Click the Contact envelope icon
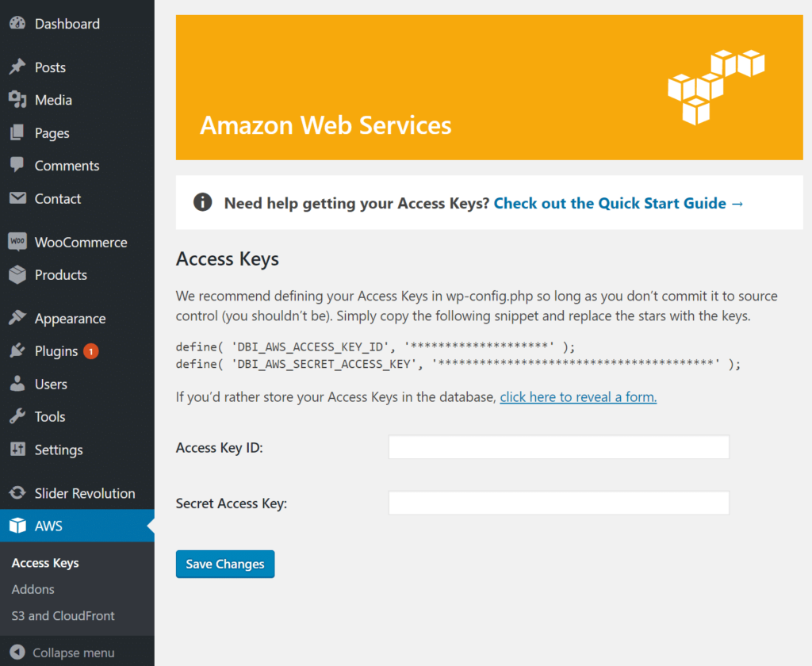Image resolution: width=812 pixels, height=666 pixels. point(17,198)
